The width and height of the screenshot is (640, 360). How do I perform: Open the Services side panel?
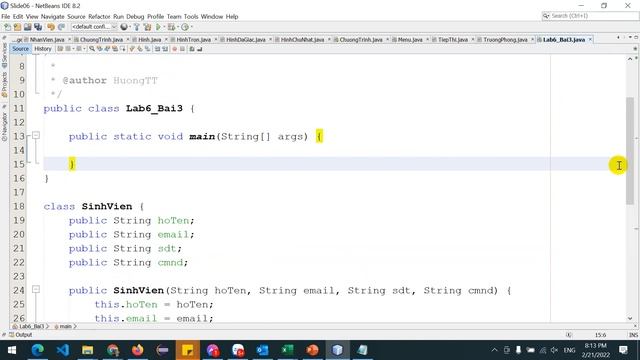[x=4, y=55]
